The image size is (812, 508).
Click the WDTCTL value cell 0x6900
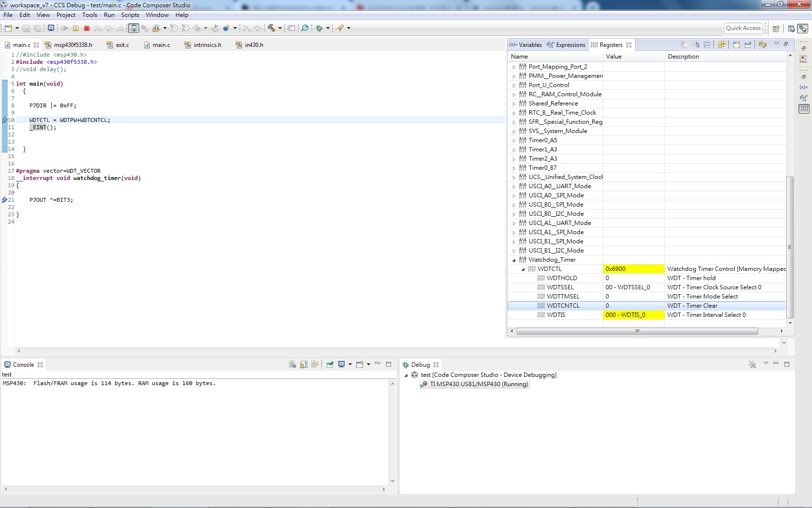(x=634, y=269)
